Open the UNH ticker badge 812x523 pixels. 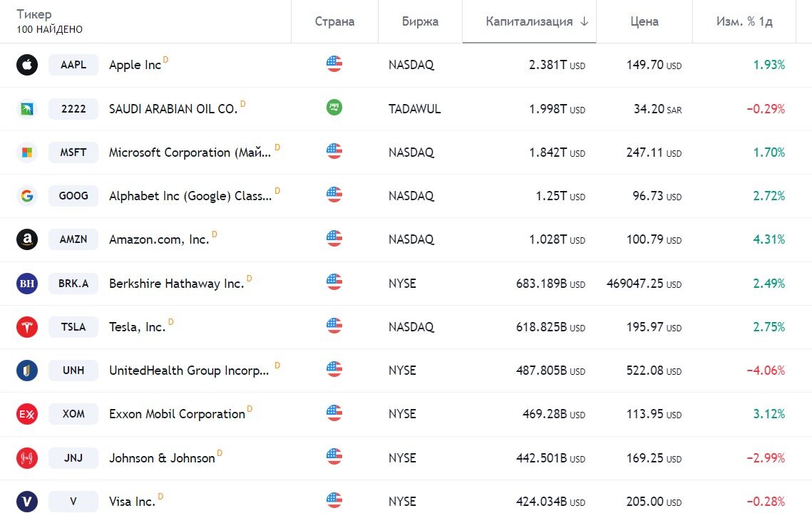(73, 371)
